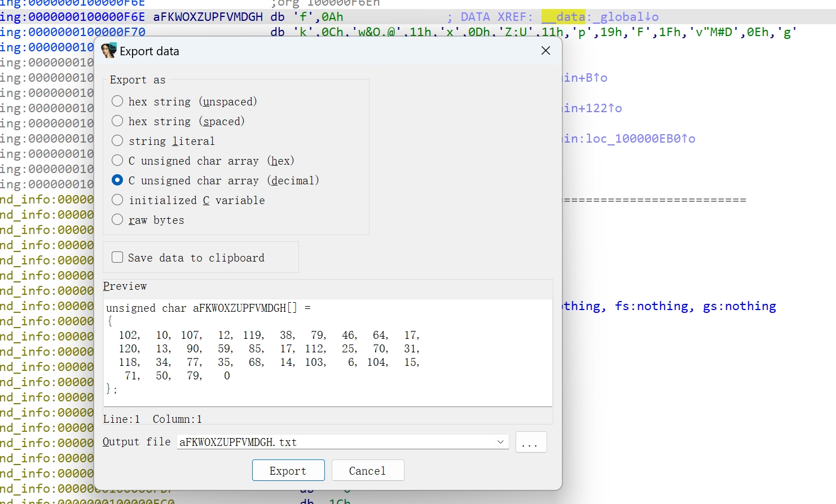This screenshot has width=836, height=504.
Task: Click the Cancel button
Action: (367, 471)
